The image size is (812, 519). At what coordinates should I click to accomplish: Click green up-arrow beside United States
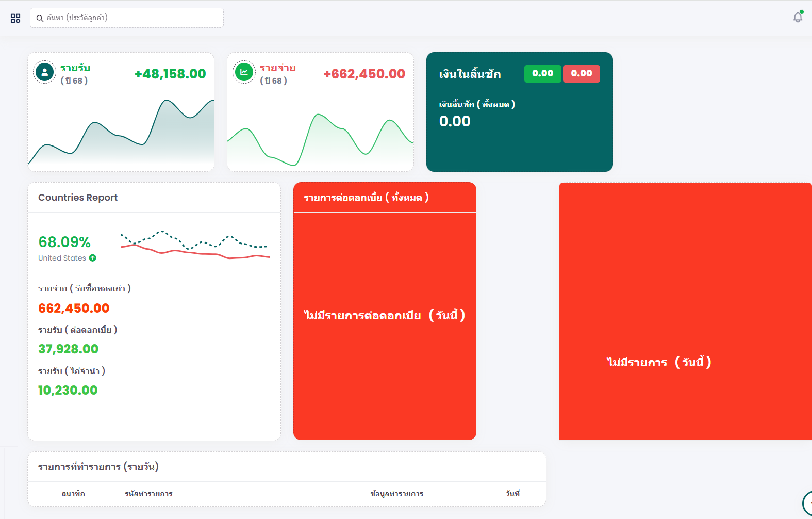pyautogui.click(x=93, y=258)
